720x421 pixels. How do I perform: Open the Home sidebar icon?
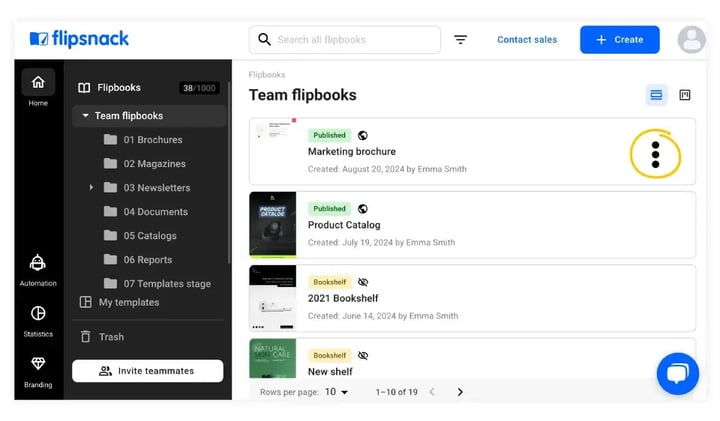click(x=38, y=83)
